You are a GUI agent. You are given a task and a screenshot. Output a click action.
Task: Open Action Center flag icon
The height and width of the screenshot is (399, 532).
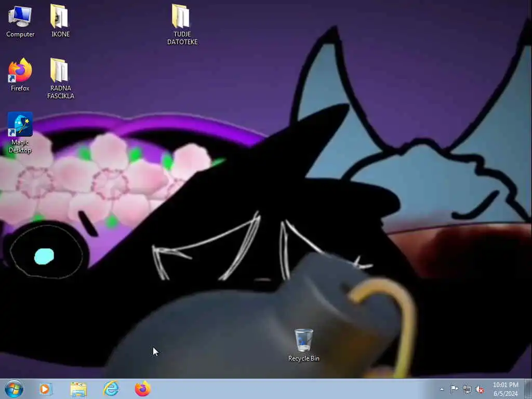tap(454, 389)
